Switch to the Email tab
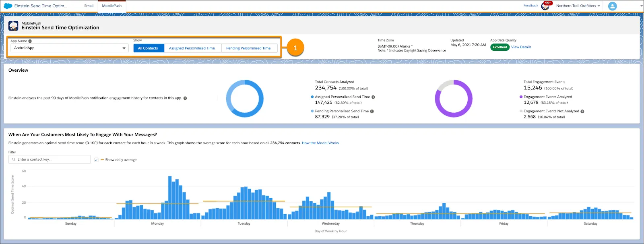 89,6
